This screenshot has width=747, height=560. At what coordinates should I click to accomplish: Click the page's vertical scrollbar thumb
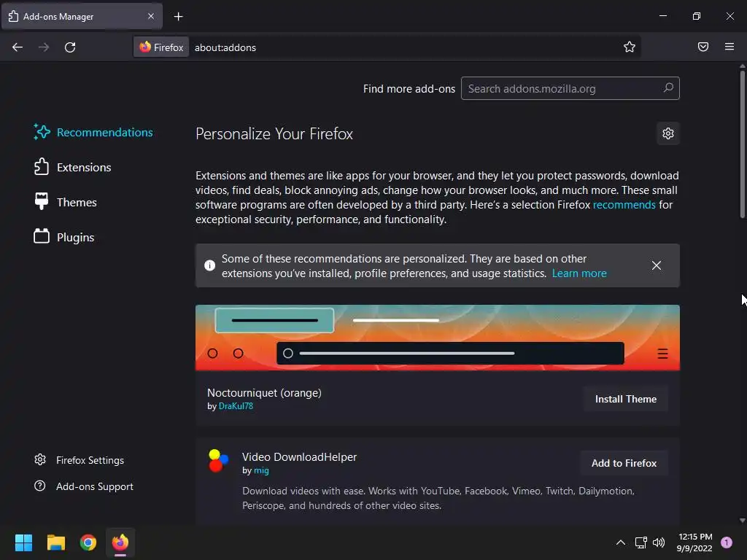click(x=742, y=144)
